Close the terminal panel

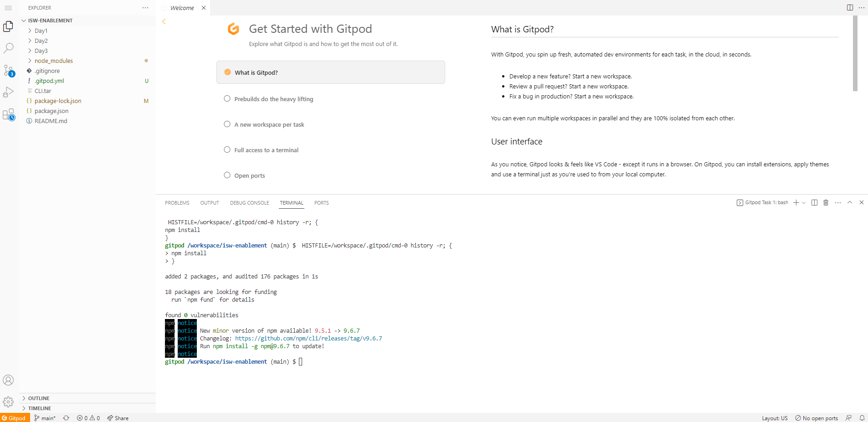click(x=861, y=203)
